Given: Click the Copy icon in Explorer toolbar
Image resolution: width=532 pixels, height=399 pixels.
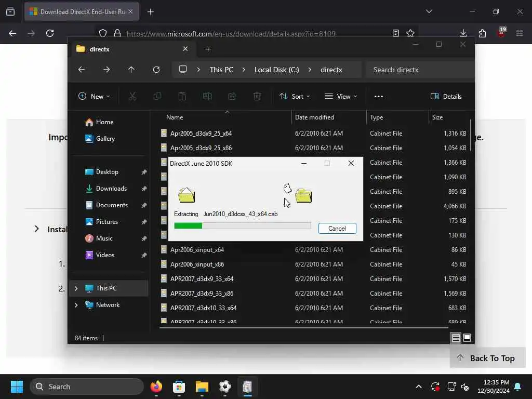Looking at the screenshot, I should tap(157, 96).
